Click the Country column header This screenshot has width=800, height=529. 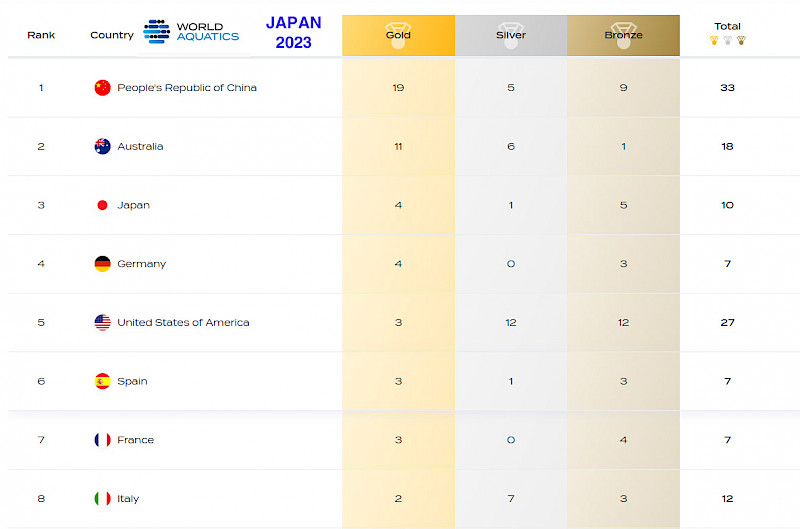(111, 35)
